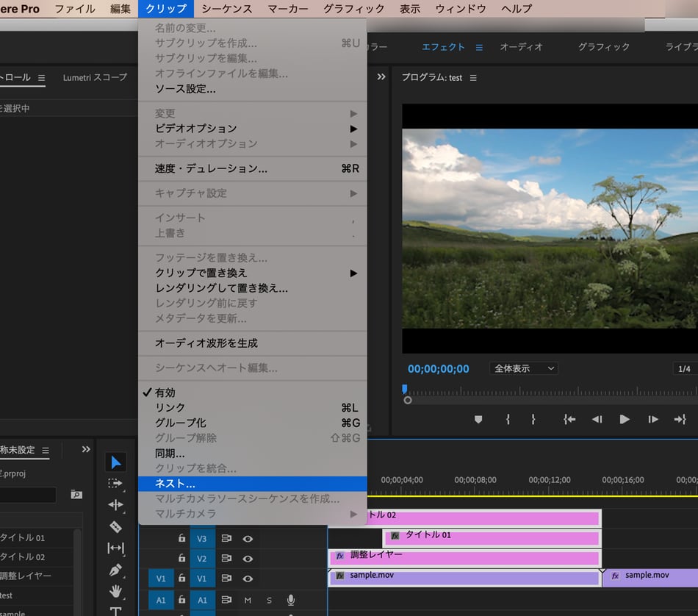The height and width of the screenshot is (616, 698).
Task: Mute the A1 audio track
Action: pos(248,601)
